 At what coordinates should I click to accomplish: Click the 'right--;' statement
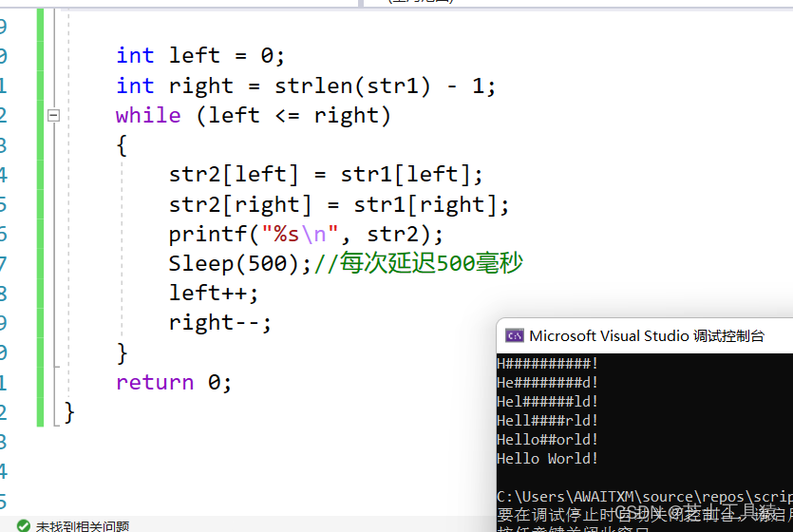coord(220,323)
